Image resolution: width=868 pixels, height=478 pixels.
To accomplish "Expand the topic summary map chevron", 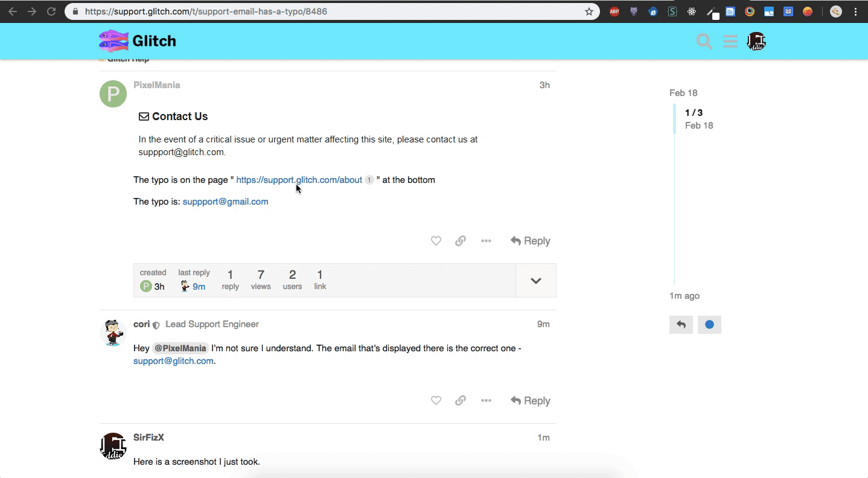I will 536,281.
